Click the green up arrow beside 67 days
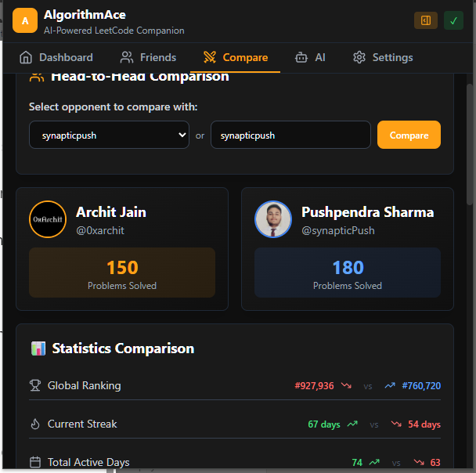The height and width of the screenshot is (473, 476). click(x=352, y=424)
